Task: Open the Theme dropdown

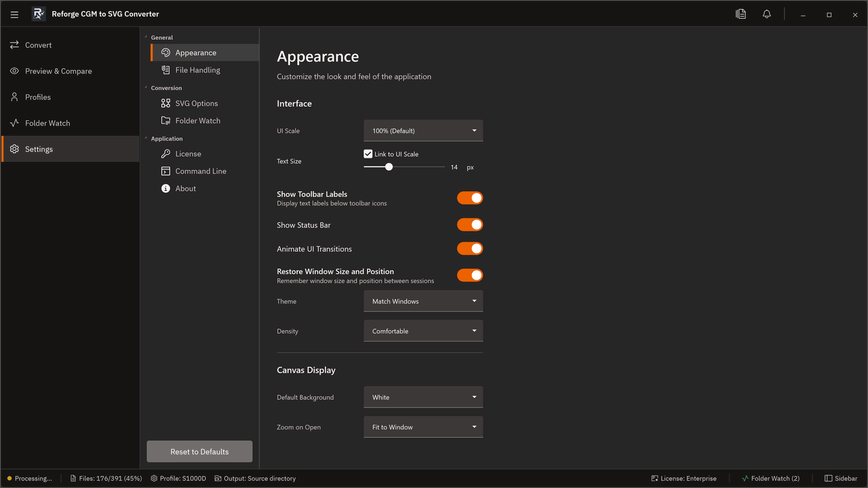Action: coord(423,301)
